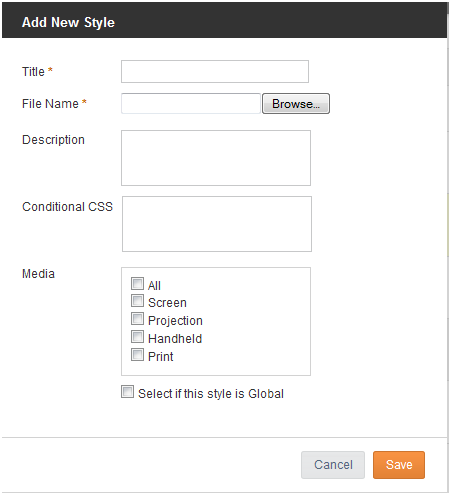The width and height of the screenshot is (451, 495).
Task: Mark this style as Global checkbox
Action: pos(127,392)
